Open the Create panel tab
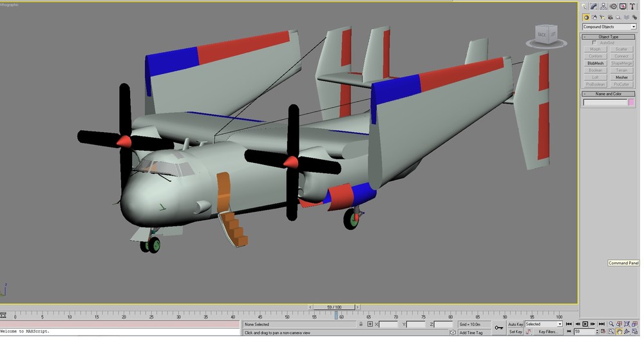The height and width of the screenshot is (362, 644). [584, 6]
